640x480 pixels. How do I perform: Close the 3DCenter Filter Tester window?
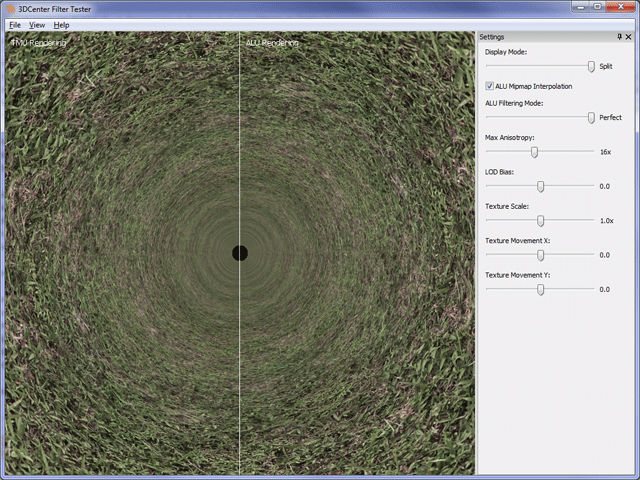click(x=621, y=7)
